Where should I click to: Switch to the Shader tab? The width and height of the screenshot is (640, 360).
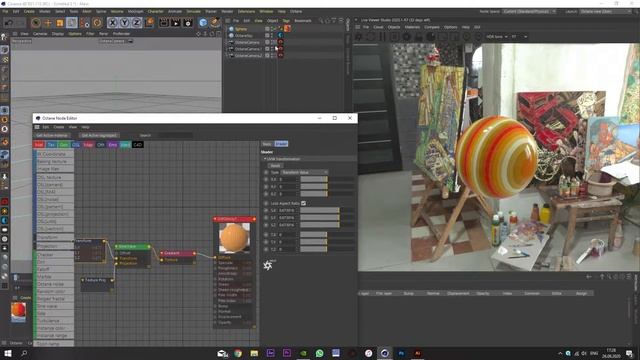[281, 144]
